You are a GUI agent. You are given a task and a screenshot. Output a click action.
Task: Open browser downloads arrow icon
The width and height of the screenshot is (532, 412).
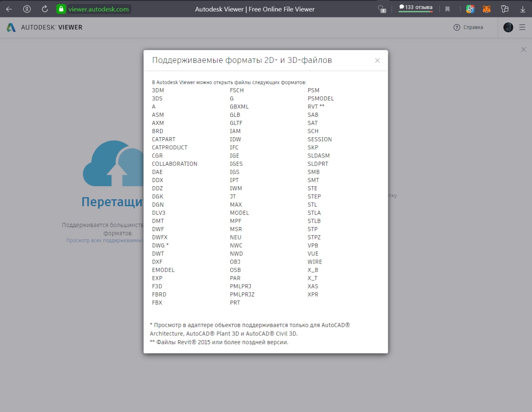coord(523,9)
